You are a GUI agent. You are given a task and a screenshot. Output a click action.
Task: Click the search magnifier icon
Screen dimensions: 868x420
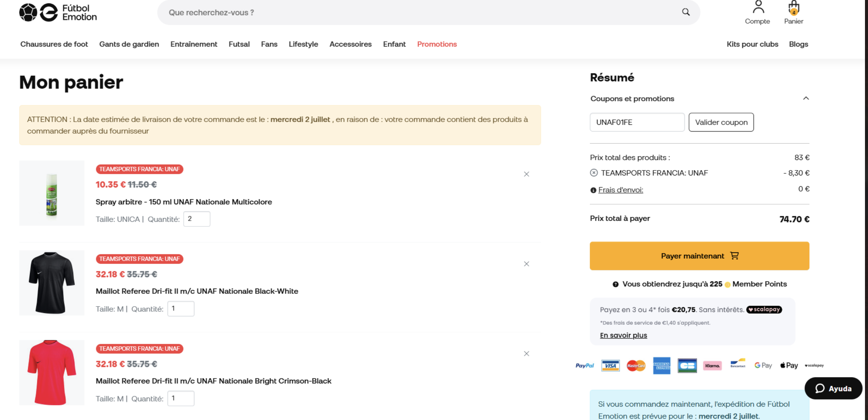pyautogui.click(x=686, y=12)
